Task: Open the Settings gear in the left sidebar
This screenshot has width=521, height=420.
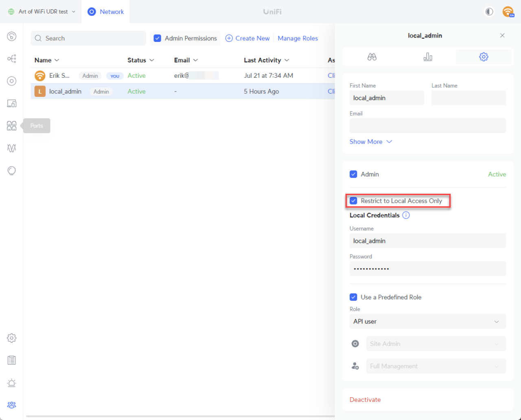Action: coord(11,338)
